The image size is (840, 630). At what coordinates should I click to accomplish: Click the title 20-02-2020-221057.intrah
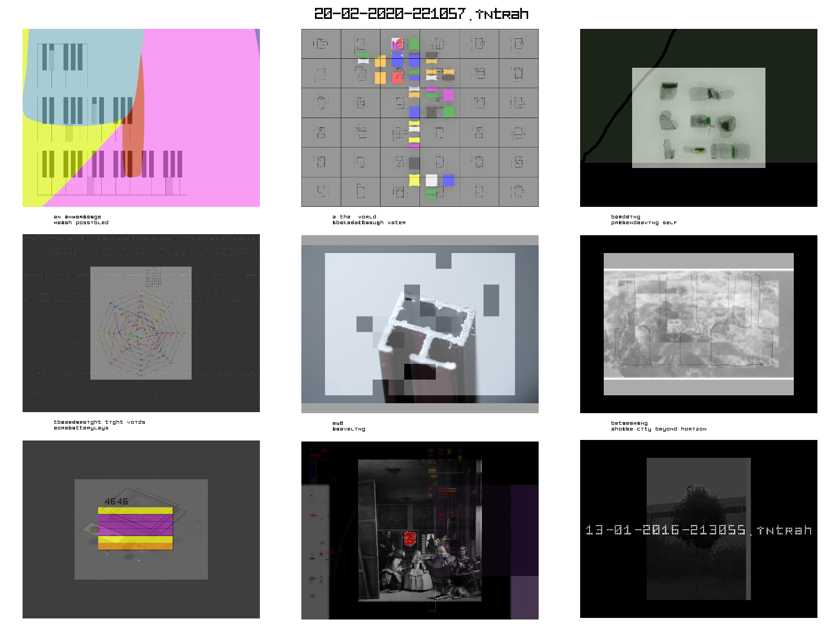(421, 14)
